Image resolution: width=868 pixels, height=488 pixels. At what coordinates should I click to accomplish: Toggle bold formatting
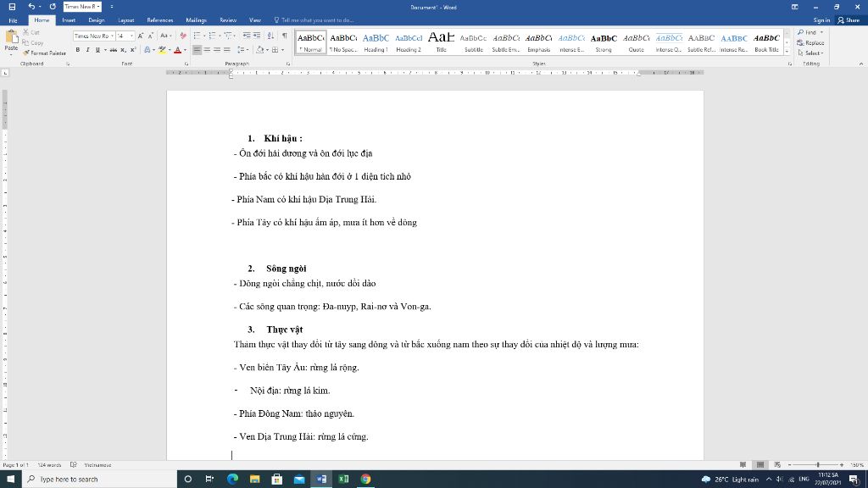[x=77, y=50]
